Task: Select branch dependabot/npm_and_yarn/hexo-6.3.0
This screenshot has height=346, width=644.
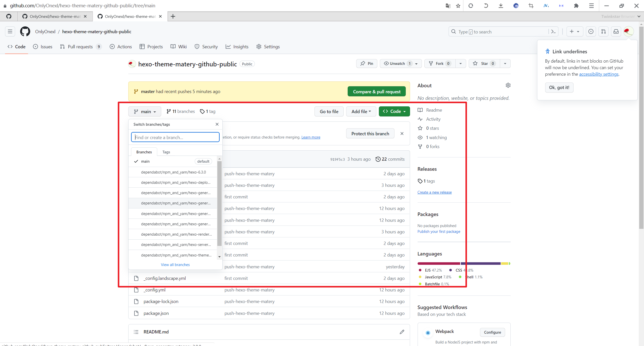Action: 173,172
